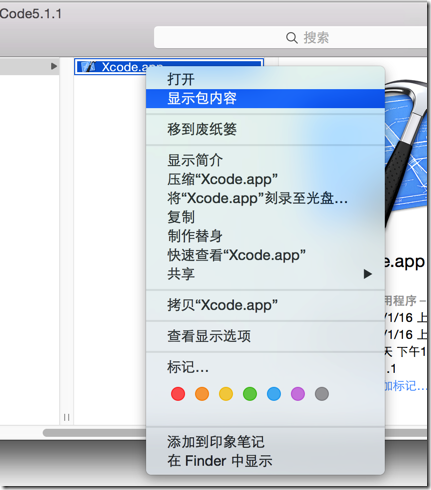431x490 pixels.
Task: Select 将“Xcode.app”刻录至光盘… entry
Action: (x=265, y=198)
